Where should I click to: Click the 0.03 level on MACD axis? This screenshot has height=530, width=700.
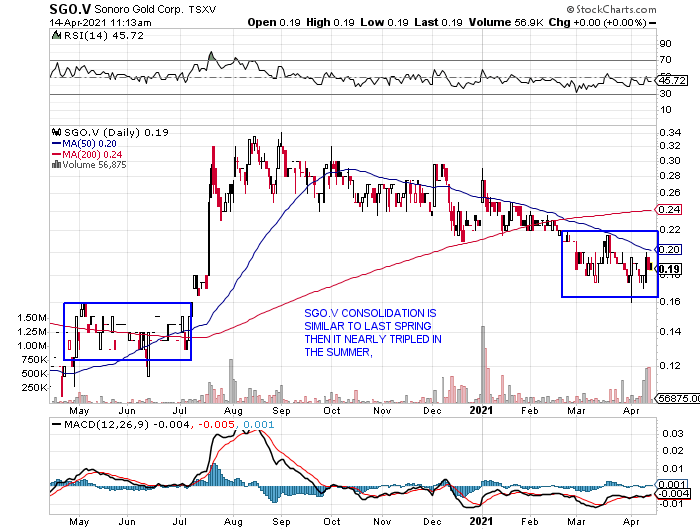click(x=673, y=434)
